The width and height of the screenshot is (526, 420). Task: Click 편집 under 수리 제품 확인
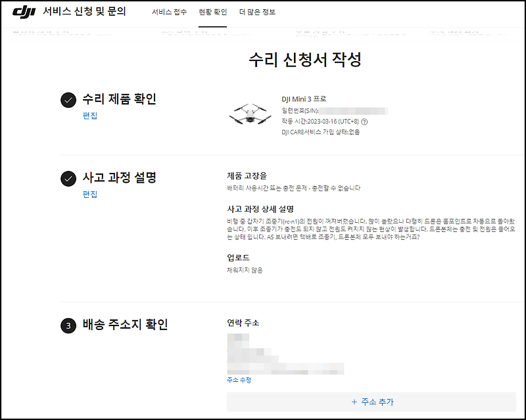[x=90, y=116]
